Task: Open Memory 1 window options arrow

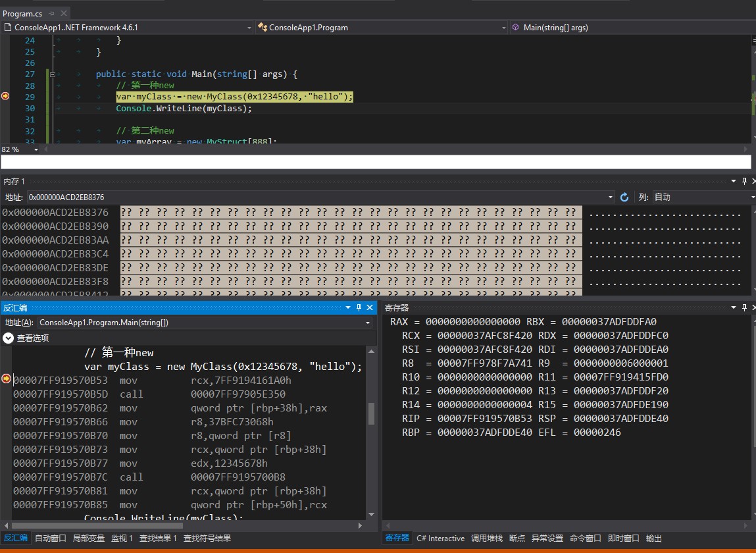Action: pyautogui.click(x=734, y=181)
